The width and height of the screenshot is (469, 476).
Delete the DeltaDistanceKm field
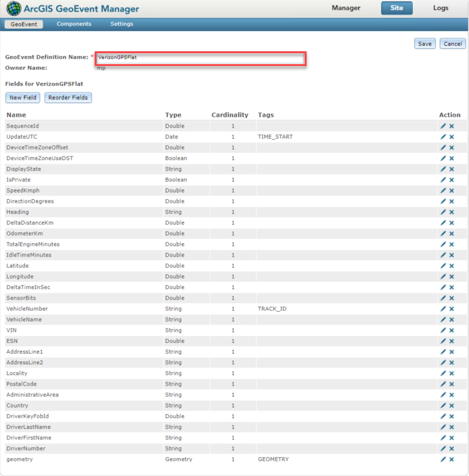(x=452, y=223)
